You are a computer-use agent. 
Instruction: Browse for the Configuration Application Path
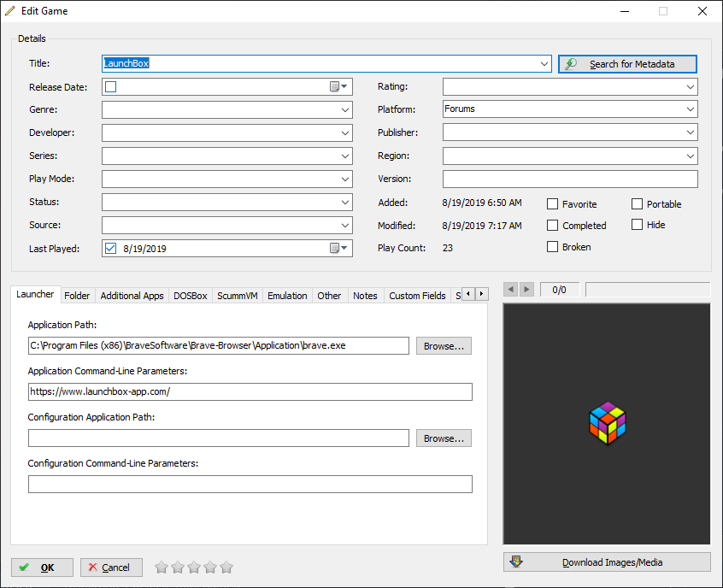[x=444, y=438]
